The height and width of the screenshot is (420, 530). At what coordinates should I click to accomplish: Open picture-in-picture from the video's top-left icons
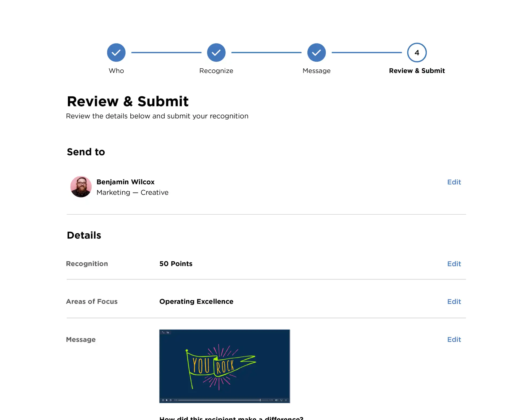pyautogui.click(x=168, y=332)
